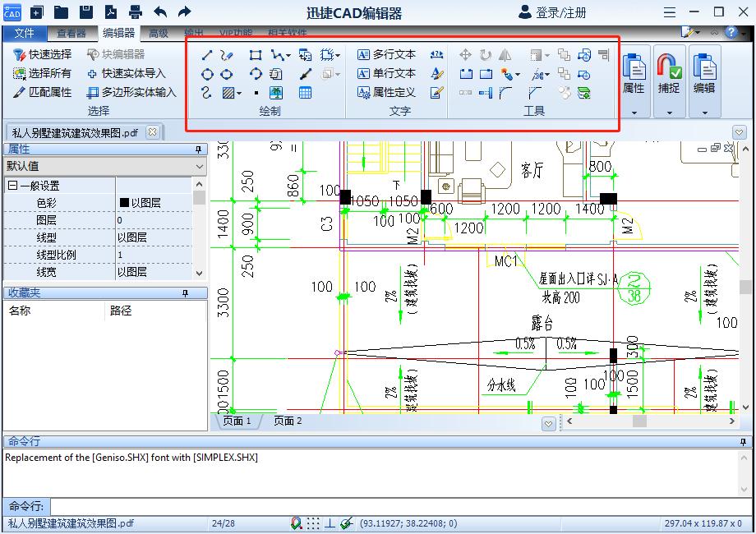
Task: Select the Rotate tool in 工具 panel
Action: 486,54
